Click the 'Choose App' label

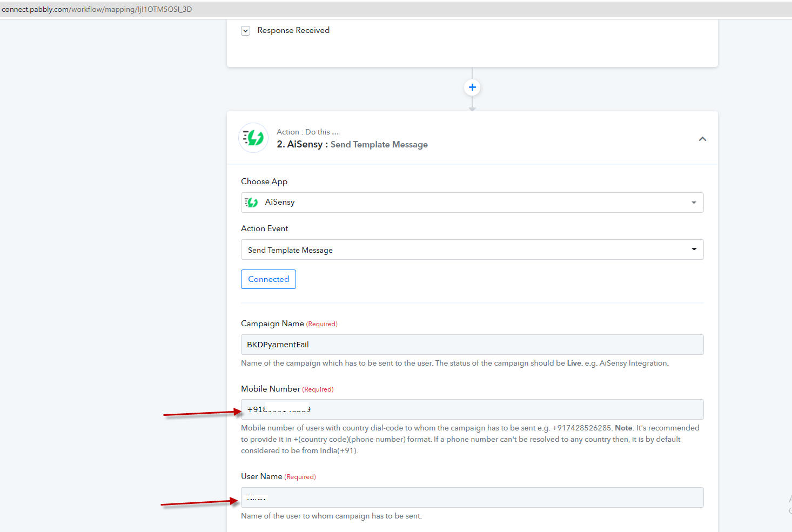[x=264, y=181]
